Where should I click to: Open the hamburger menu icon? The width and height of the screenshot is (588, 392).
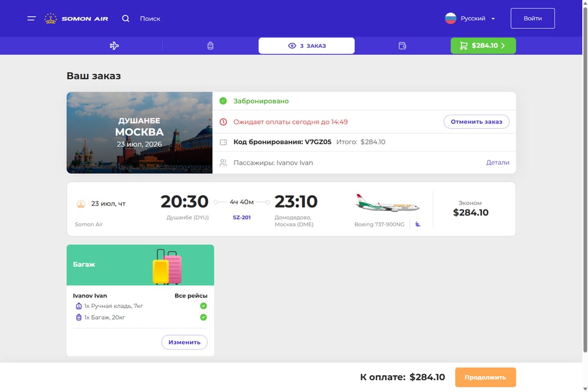tap(32, 18)
